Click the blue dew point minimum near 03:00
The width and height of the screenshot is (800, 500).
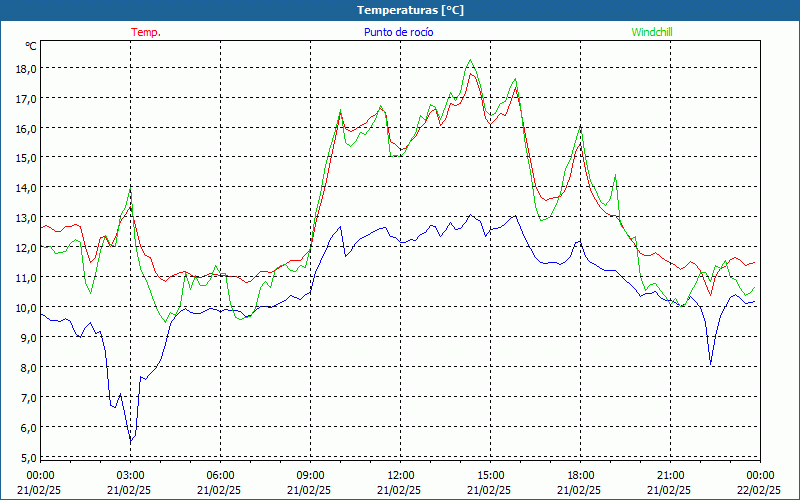131,441
